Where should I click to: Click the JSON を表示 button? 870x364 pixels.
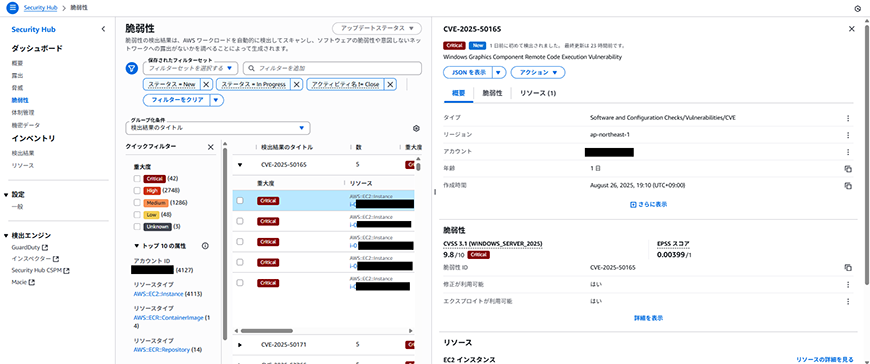pyautogui.click(x=468, y=73)
